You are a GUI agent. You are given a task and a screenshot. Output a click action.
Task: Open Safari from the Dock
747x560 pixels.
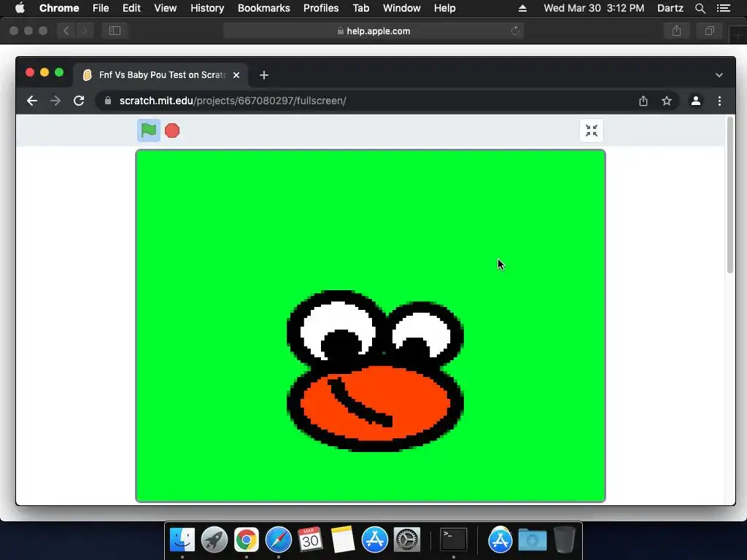coord(278,540)
